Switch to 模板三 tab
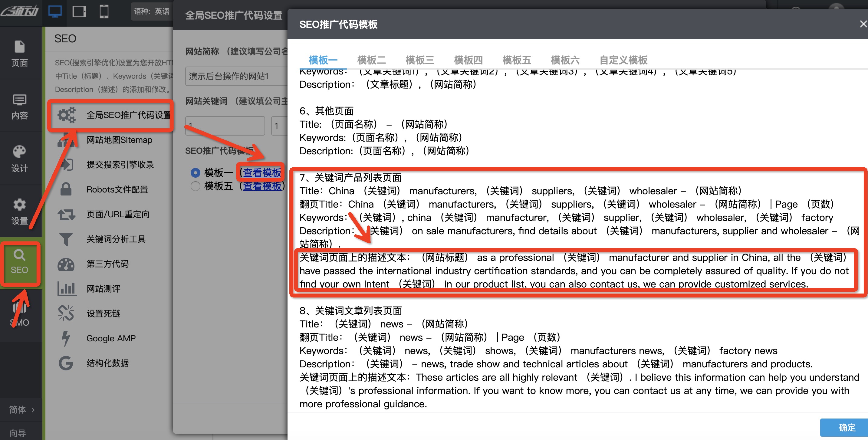868x440 pixels. (419, 60)
